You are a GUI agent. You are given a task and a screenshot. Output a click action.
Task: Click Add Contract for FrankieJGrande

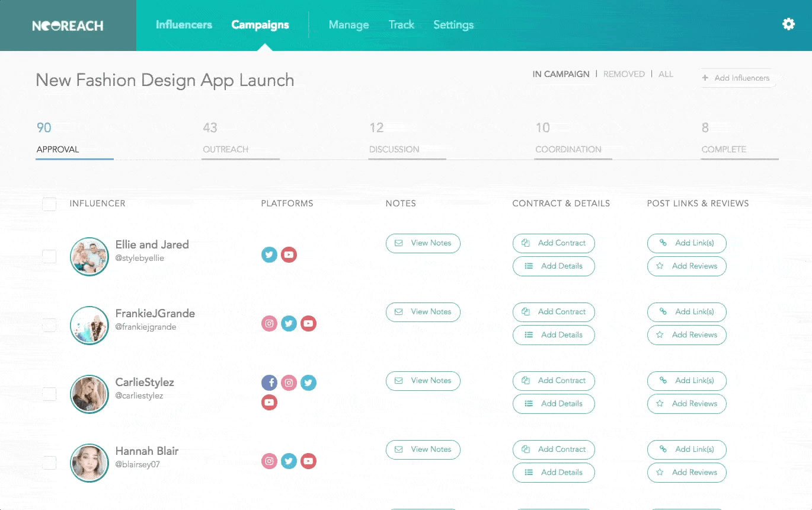tap(554, 312)
